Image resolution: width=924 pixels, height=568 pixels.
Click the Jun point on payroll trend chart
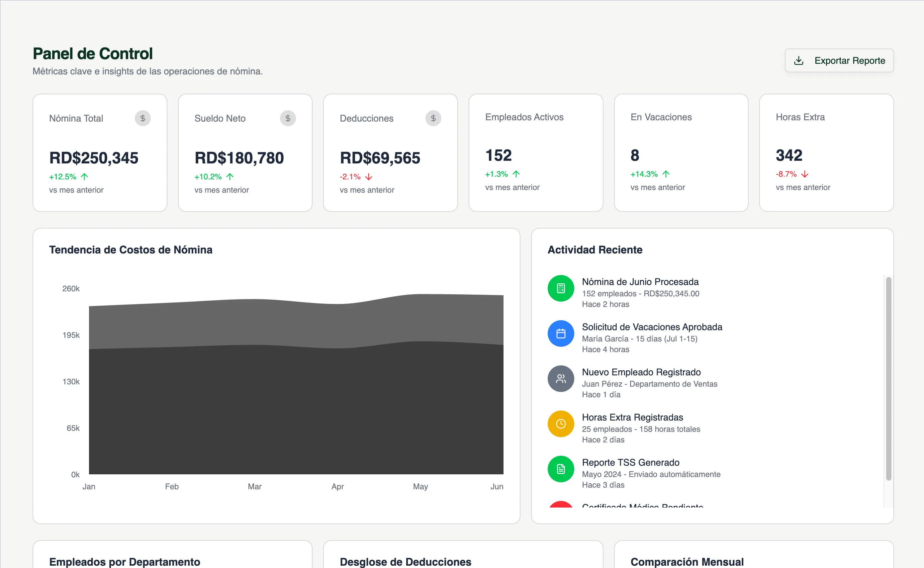tap(503, 296)
